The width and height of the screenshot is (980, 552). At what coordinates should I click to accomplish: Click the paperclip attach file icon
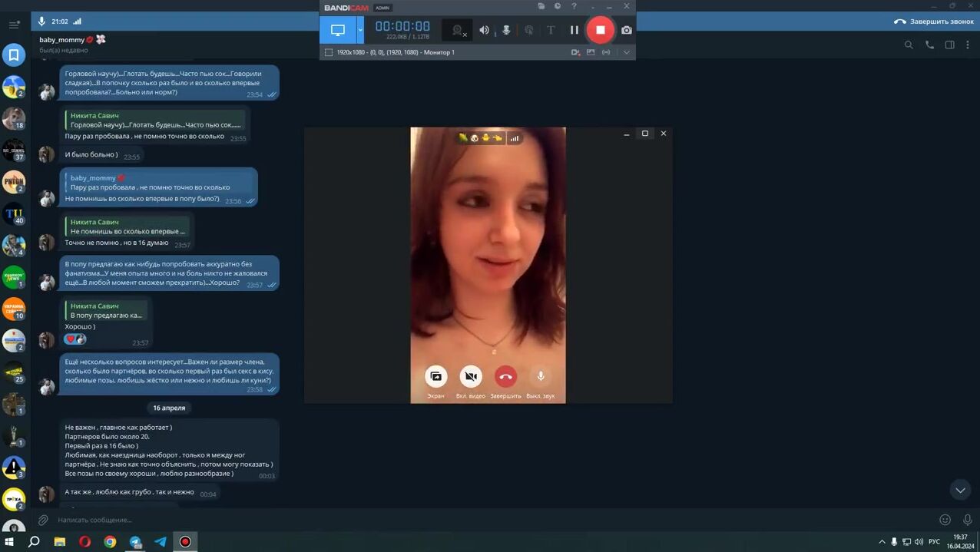44,520
